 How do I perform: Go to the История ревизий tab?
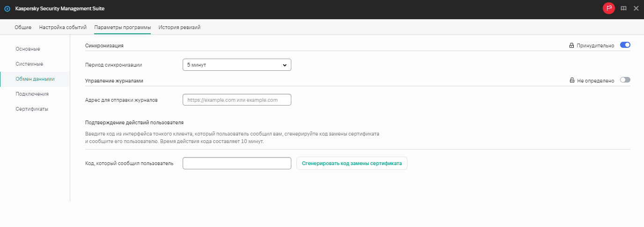[x=179, y=27]
